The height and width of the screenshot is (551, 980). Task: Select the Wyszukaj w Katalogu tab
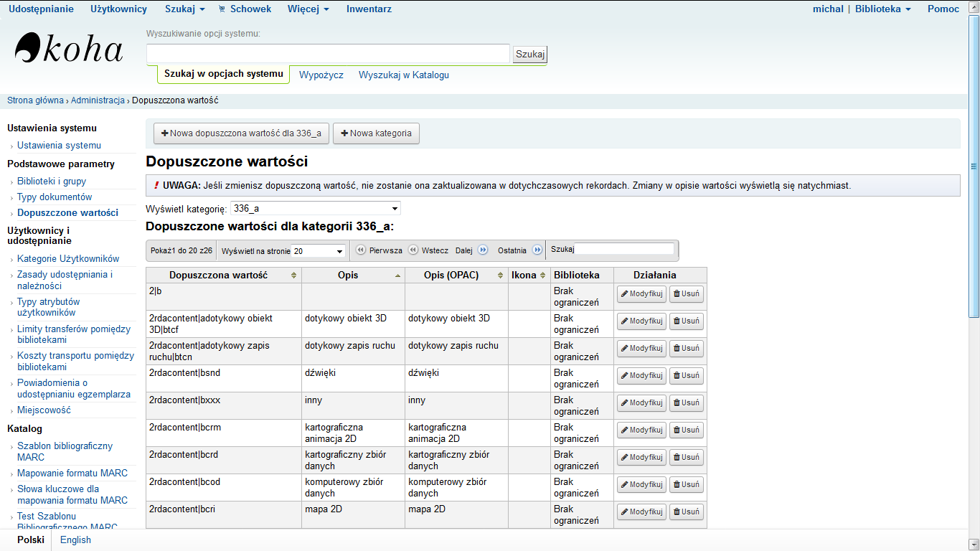click(x=403, y=75)
